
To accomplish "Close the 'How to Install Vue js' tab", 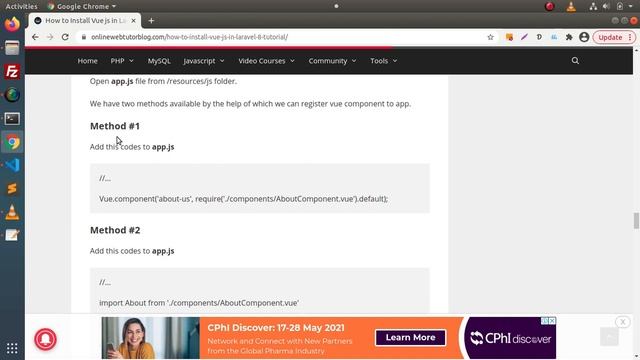I will point(133,20).
